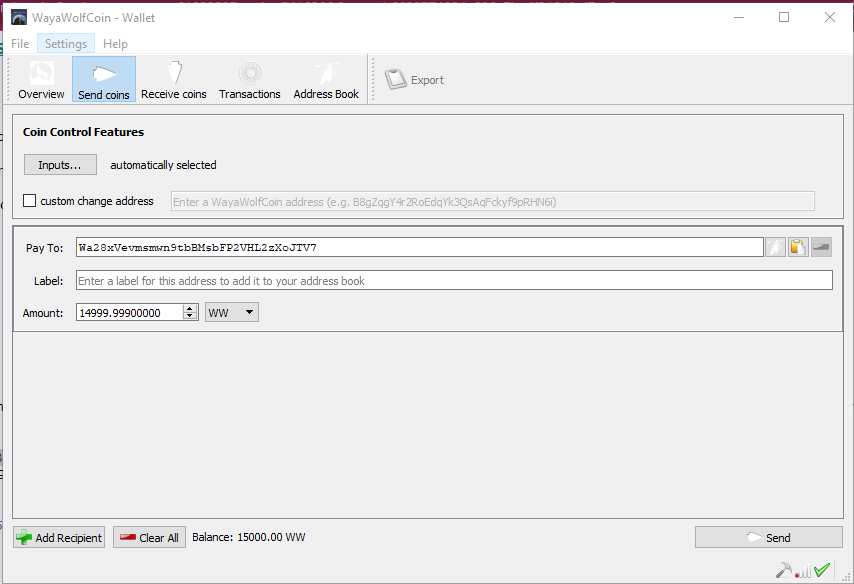Click the Coin Control Features heading
Viewport: 854px width, 584px height.
point(83,132)
